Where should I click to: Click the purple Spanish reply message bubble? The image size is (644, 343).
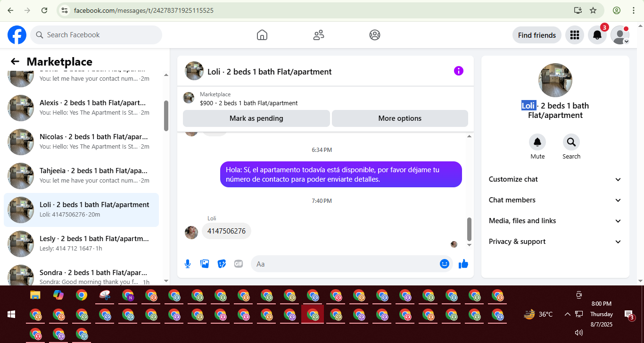tap(341, 174)
